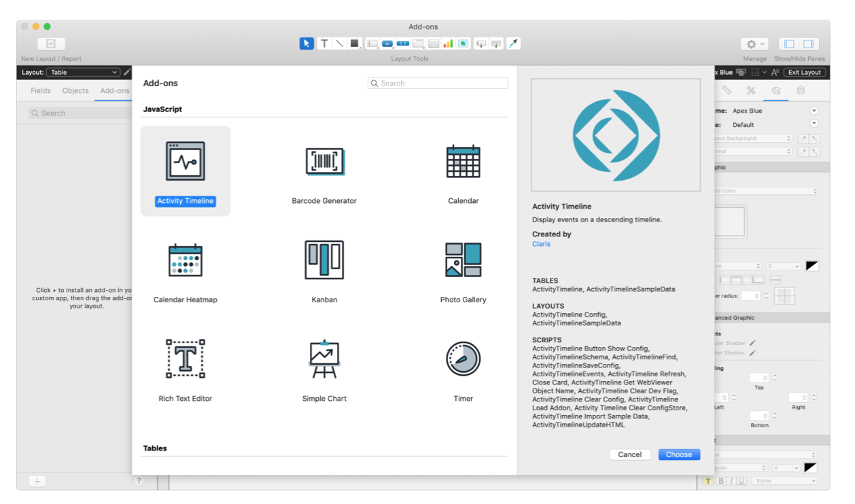The height and width of the screenshot is (504, 855).
Task: Open the Inspector Appearance tools tab
Action: [751, 90]
